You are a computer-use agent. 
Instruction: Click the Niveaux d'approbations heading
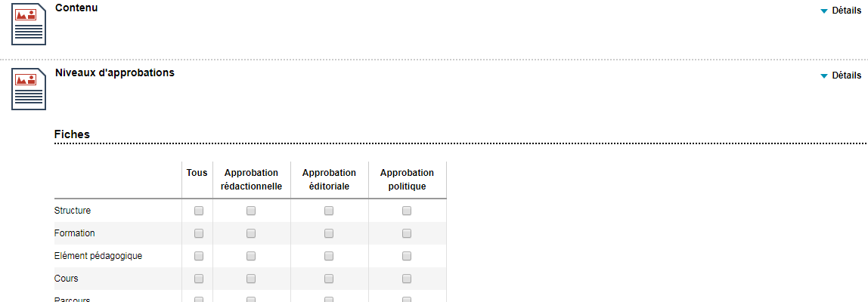pos(115,72)
